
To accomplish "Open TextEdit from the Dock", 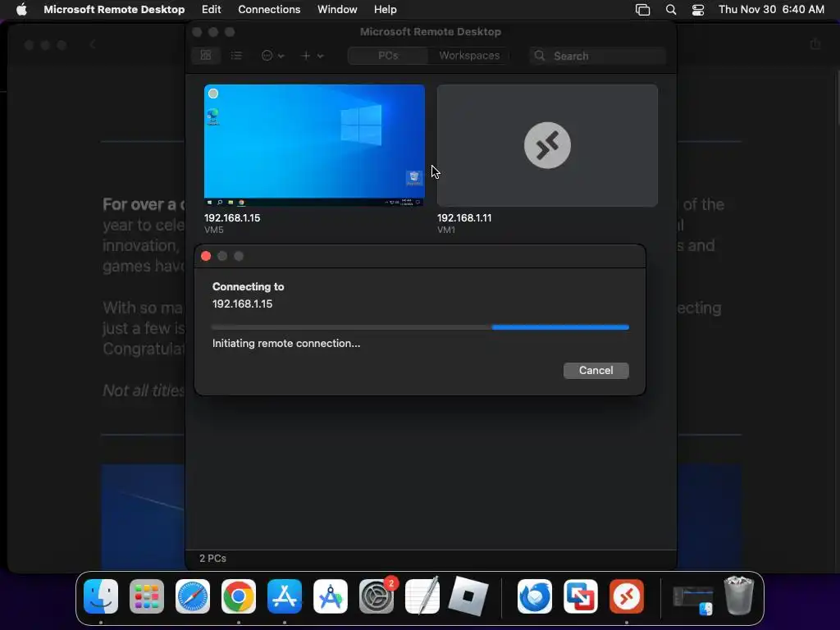I will coord(422,596).
